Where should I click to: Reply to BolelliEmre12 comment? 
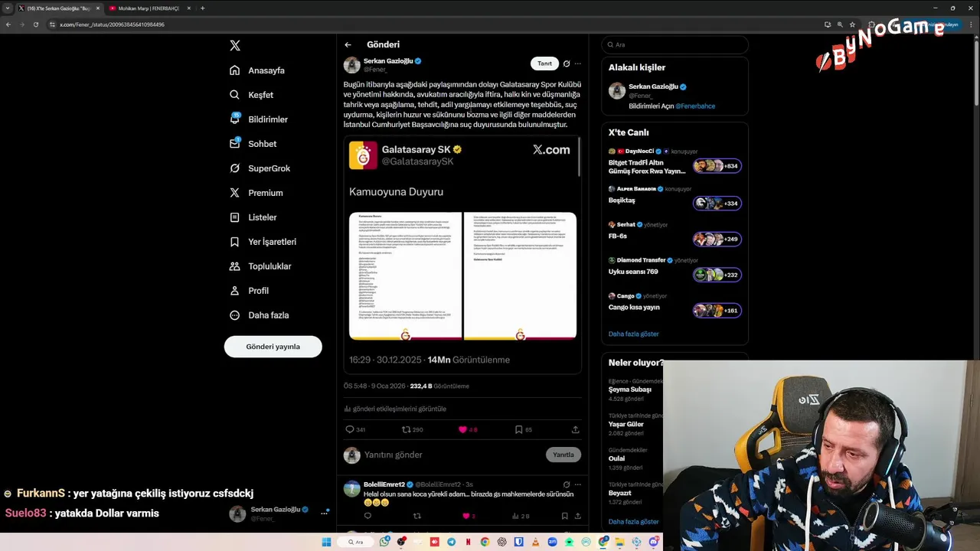(367, 516)
